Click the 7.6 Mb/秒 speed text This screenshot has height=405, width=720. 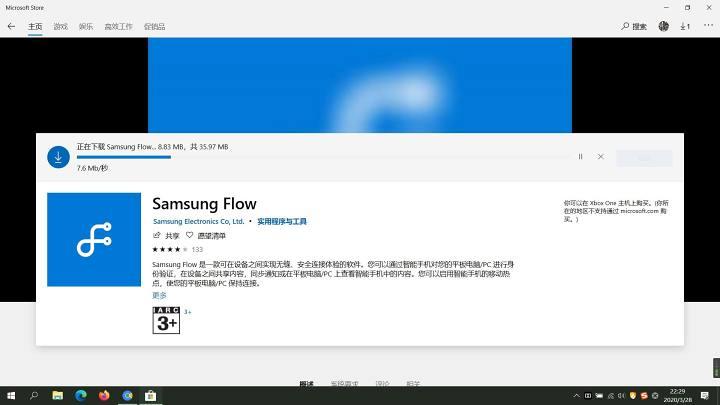tap(92, 168)
